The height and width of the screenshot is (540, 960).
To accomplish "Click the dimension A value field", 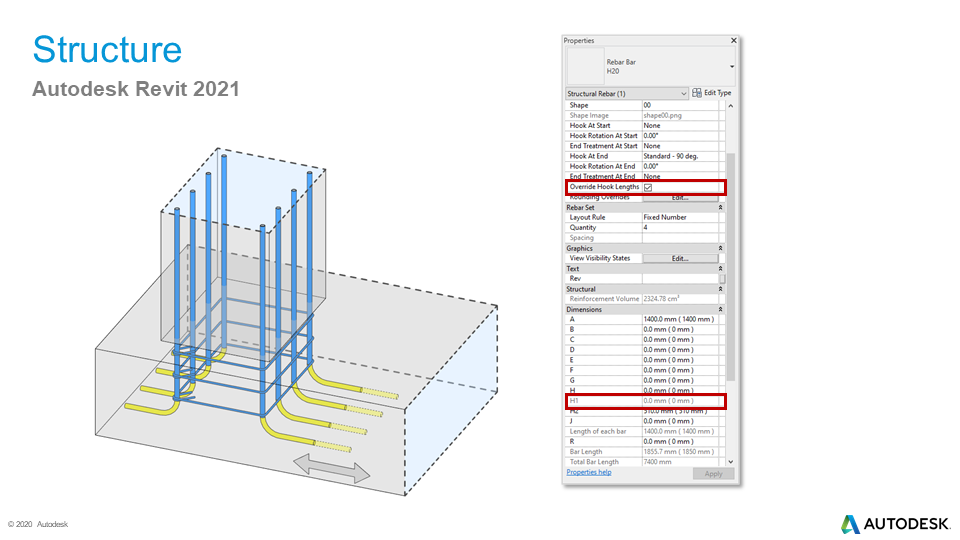I will (680, 319).
